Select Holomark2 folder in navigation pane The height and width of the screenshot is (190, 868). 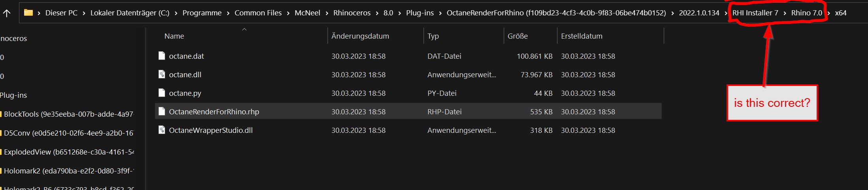68,171
